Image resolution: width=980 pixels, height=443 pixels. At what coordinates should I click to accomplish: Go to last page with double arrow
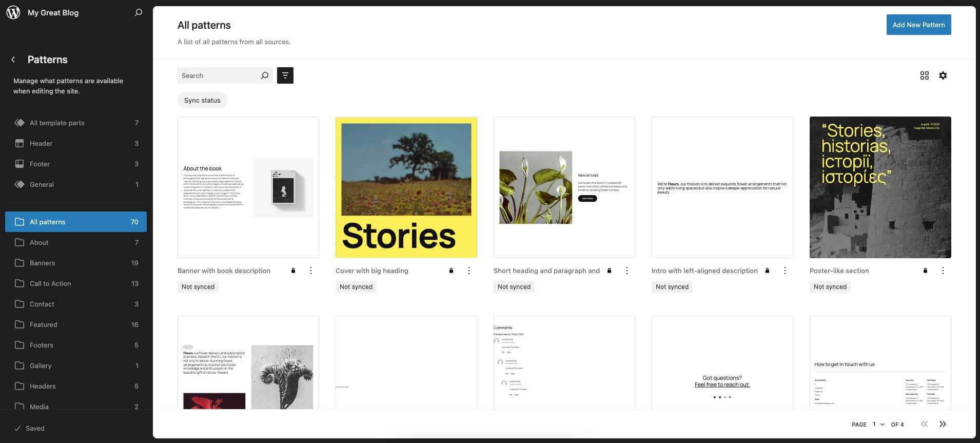(x=943, y=424)
